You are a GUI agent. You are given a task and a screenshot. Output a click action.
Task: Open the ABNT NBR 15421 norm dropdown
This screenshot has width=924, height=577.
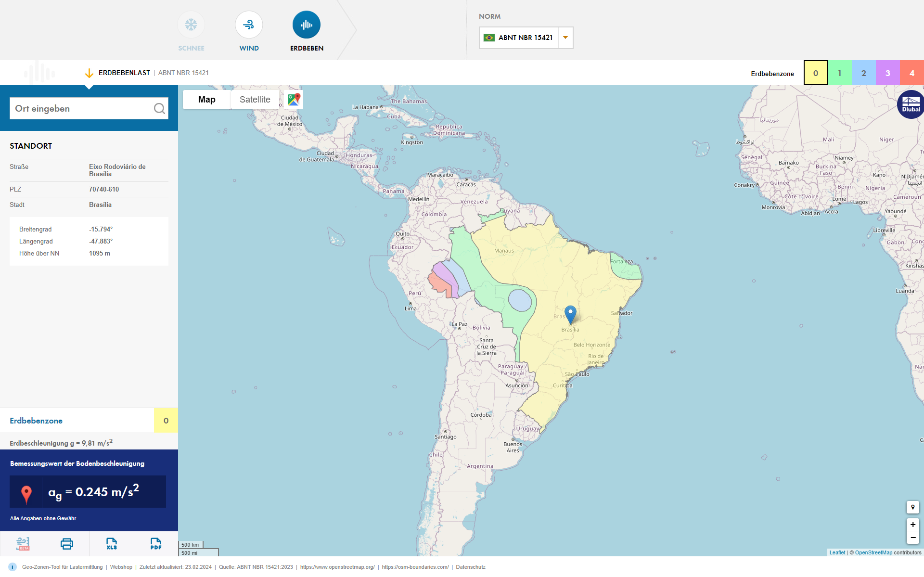(565, 38)
